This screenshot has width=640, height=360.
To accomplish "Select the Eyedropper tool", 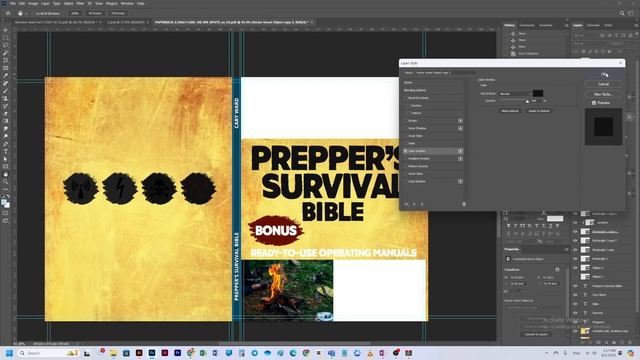I will [5, 76].
